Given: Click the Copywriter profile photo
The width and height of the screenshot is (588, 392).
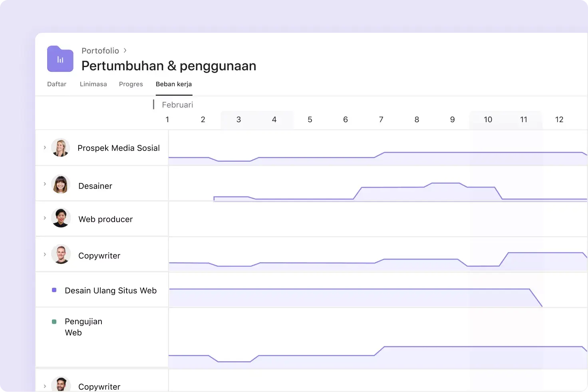Looking at the screenshot, I should [x=61, y=254].
